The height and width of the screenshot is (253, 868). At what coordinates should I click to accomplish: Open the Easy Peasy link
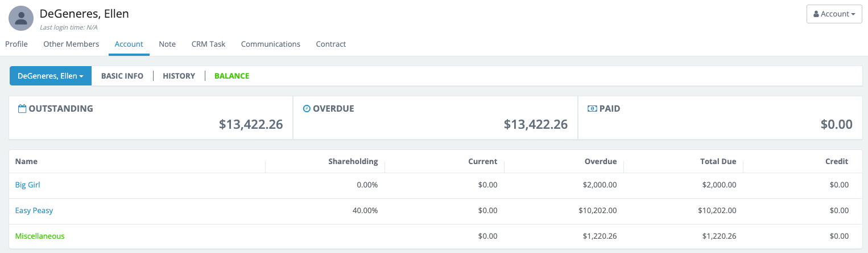pyautogui.click(x=34, y=210)
